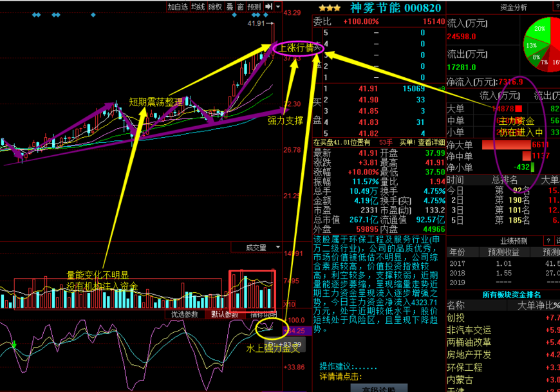Click the 环保工程 sector row
560x392 pixels.
pyautogui.click(x=503, y=368)
